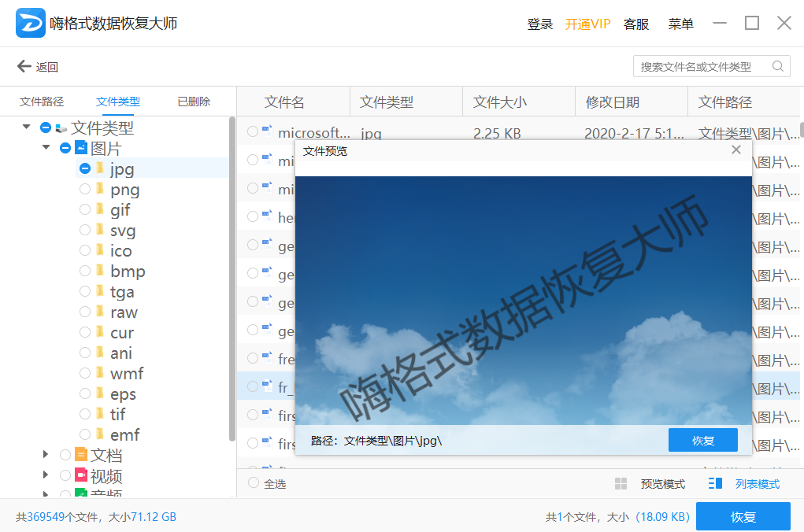
Task: Click the fre... row file icon
Action: [x=267, y=357]
